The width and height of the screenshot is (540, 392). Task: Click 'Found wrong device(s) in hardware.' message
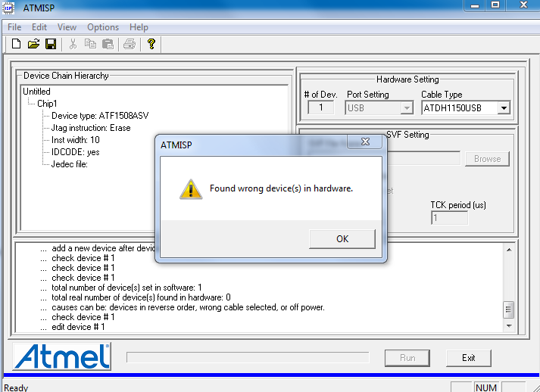pos(281,188)
